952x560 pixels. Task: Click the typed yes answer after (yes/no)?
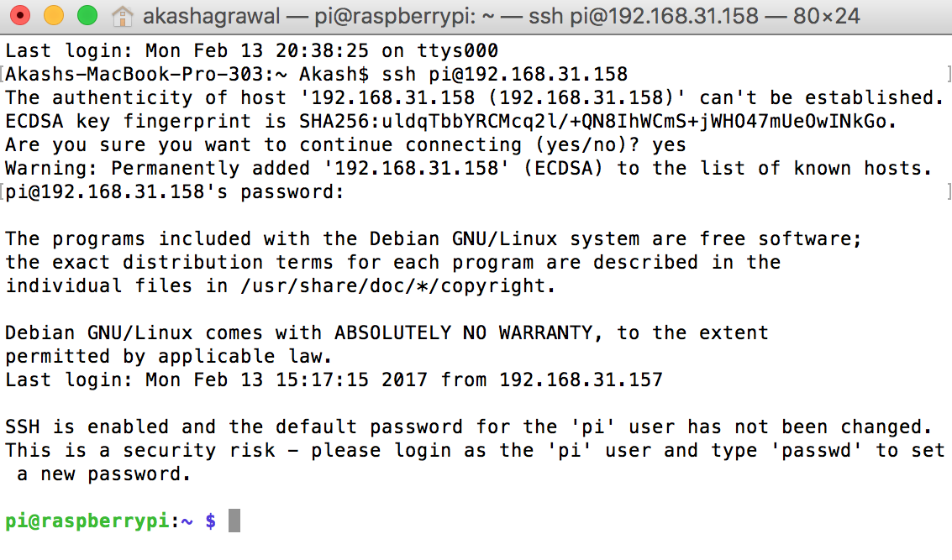(x=669, y=145)
